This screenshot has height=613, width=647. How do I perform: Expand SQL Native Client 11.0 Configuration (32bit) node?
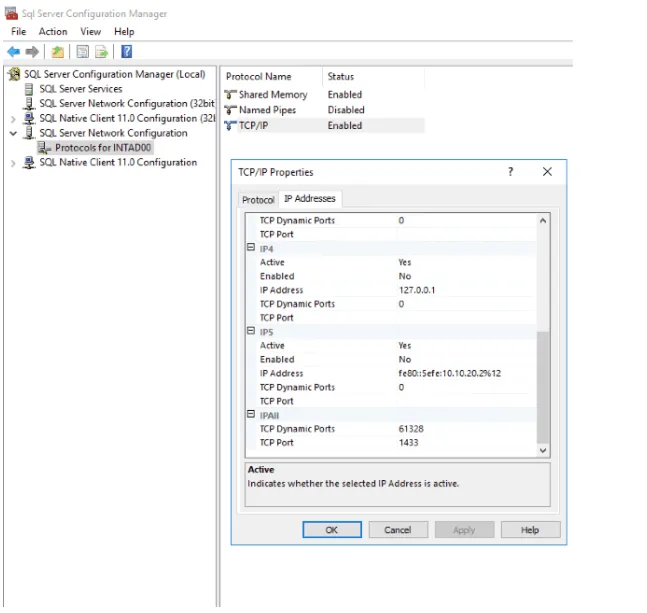coord(13,119)
